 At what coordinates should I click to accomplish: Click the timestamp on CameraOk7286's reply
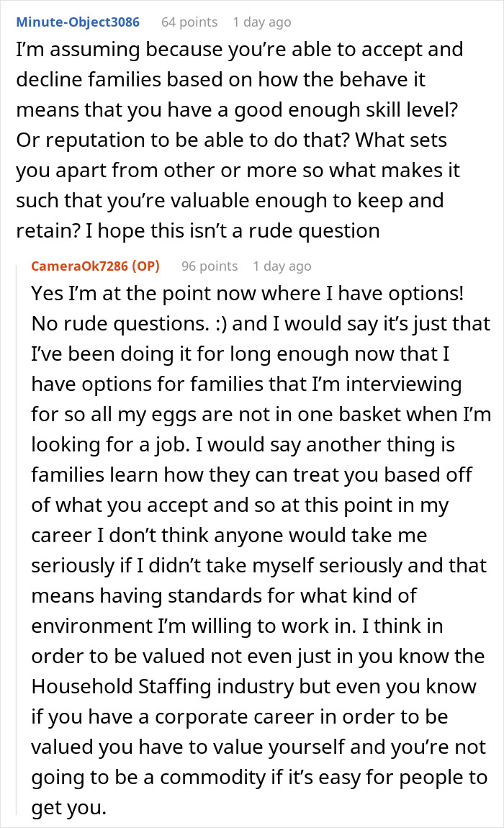tap(282, 266)
